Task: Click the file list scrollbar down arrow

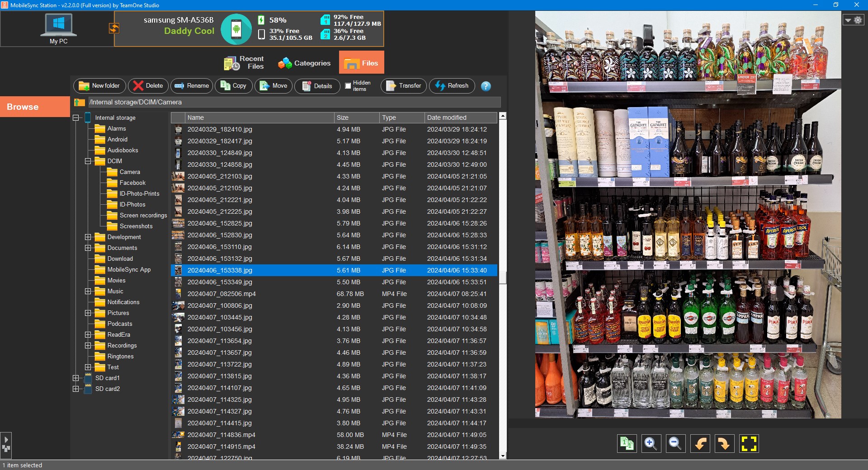Action: point(502,456)
